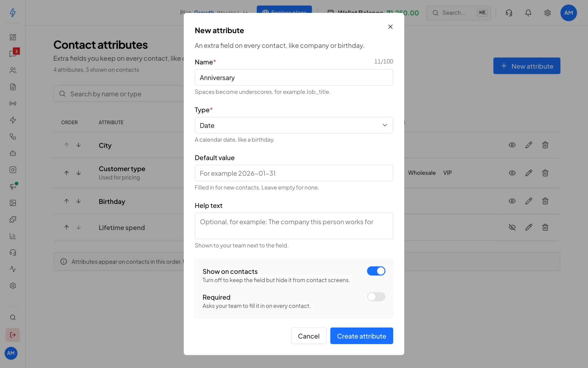Expand the Plan Growth dropdown chevron
This screenshot has width=588, height=368.
pyautogui.click(x=245, y=13)
